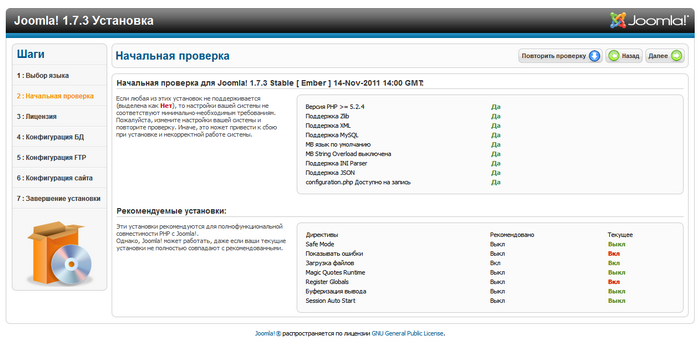Image resolution: width=700 pixels, height=364 pixels.
Task: Click red 'Вкл' current value for 'Показывать ошибки'
Action: click(x=614, y=253)
